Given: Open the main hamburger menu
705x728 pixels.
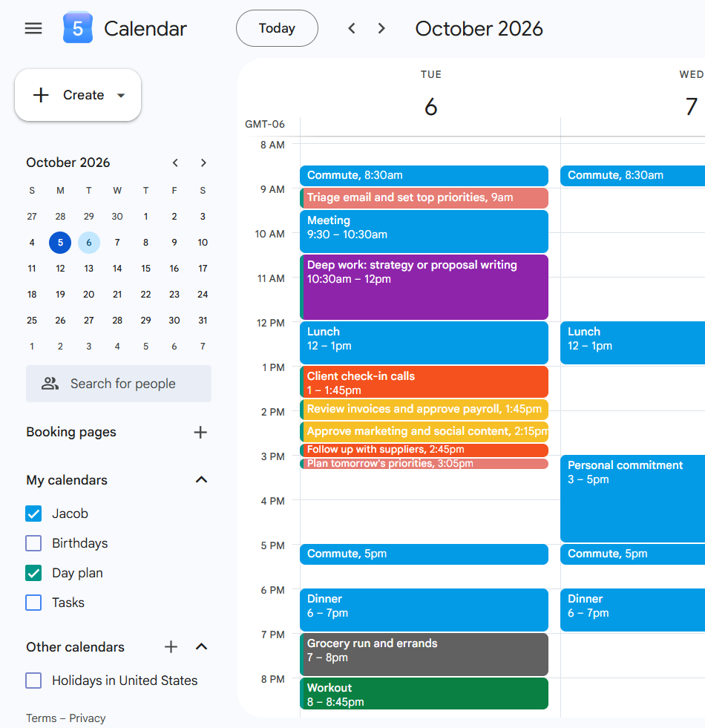Looking at the screenshot, I should [x=33, y=29].
